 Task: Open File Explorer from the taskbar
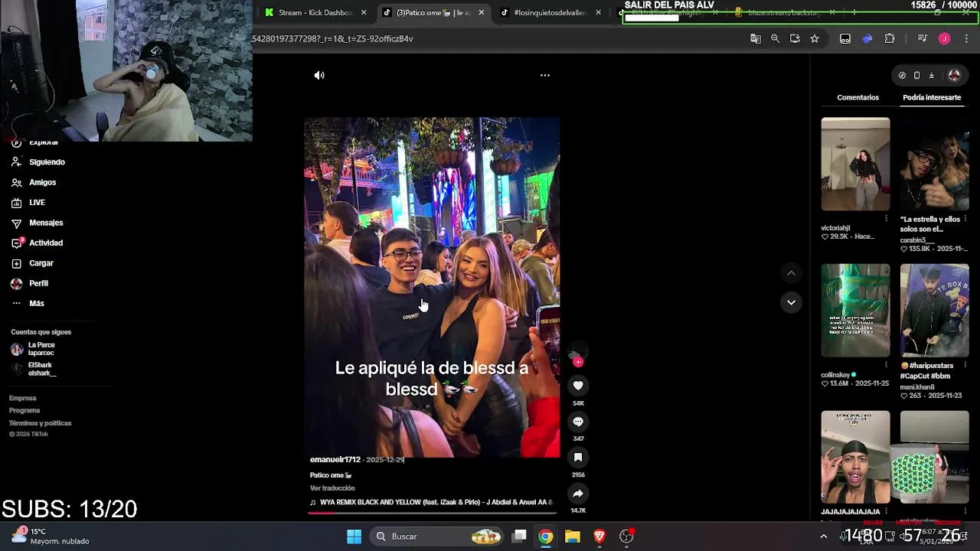[573, 536]
